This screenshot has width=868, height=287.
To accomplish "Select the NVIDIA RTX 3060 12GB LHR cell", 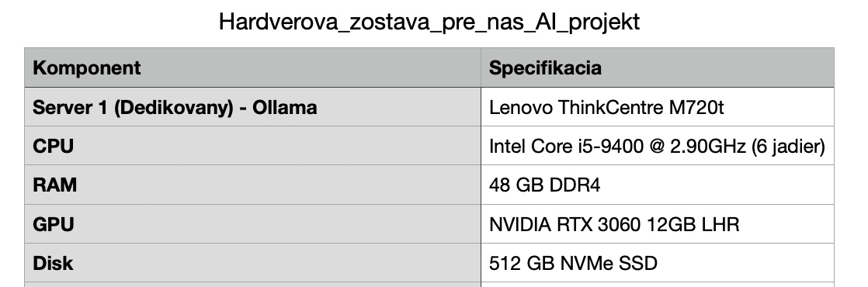I will [658, 224].
